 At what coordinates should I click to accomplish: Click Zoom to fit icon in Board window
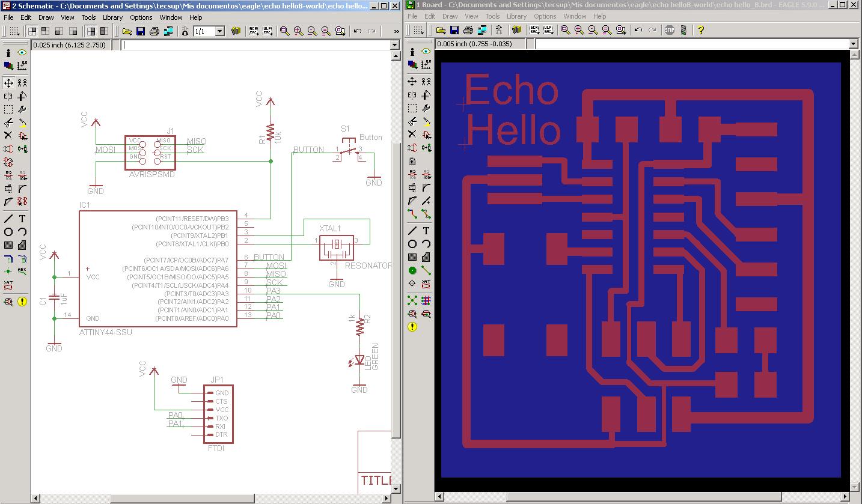pos(565,30)
